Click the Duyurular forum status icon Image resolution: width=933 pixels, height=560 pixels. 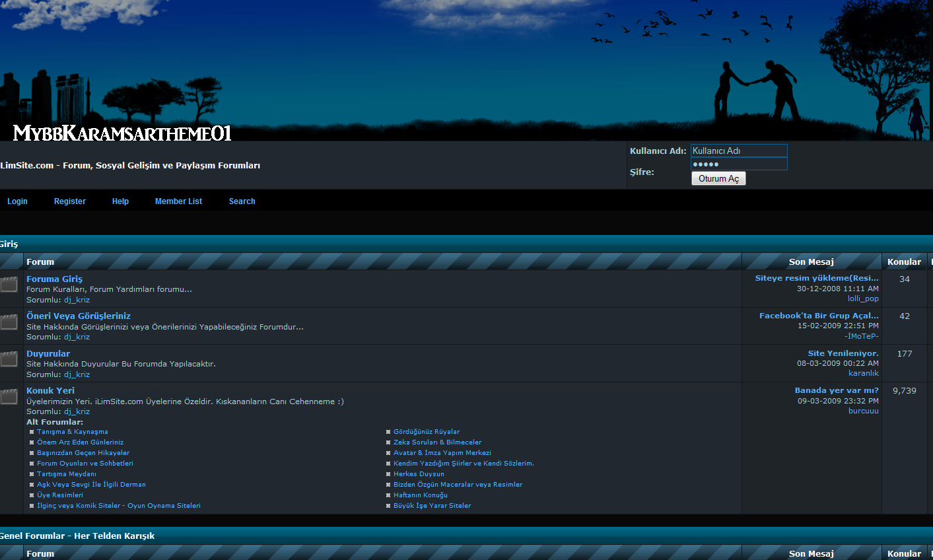9,359
